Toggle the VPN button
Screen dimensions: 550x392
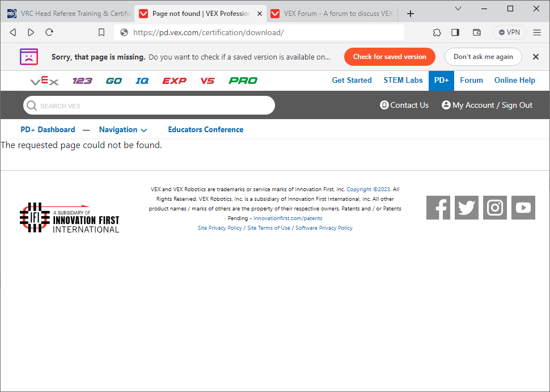tap(509, 32)
